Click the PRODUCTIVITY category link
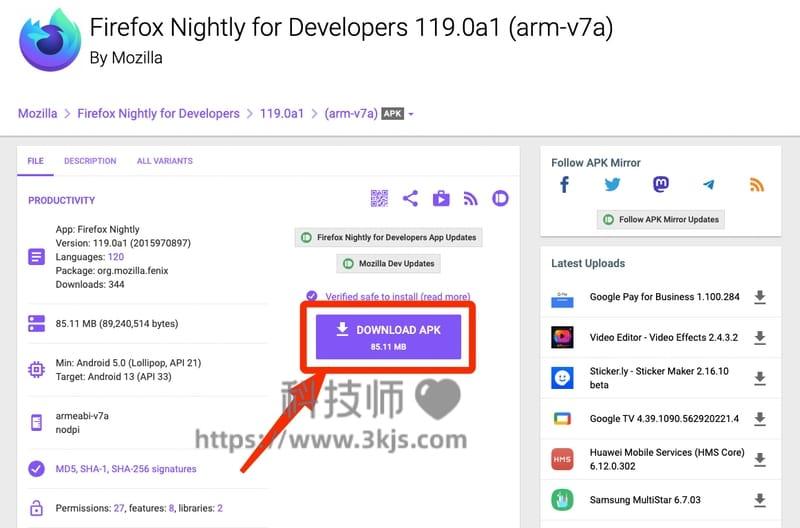 click(62, 200)
